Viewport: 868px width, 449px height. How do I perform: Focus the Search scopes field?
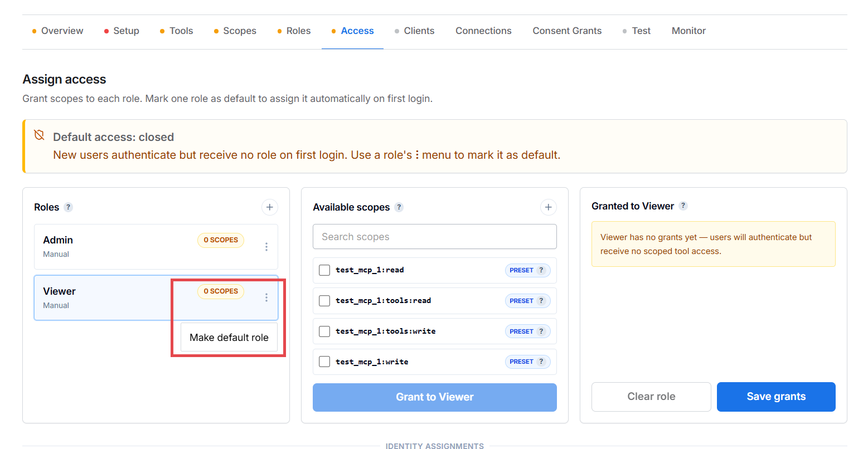click(435, 237)
